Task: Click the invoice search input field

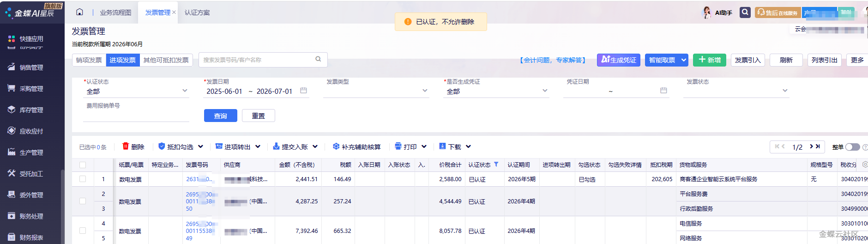Action: tap(257, 60)
